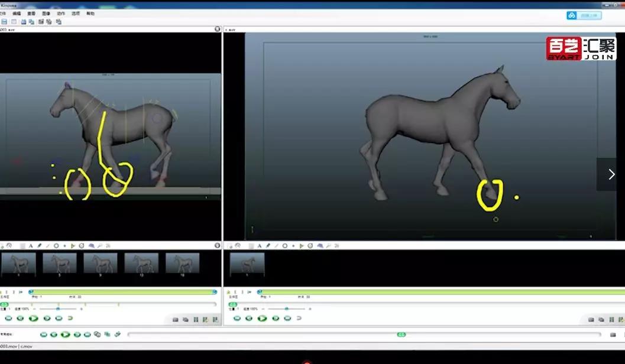
Task: Click left player speed slider handle
Action: (x=58, y=308)
